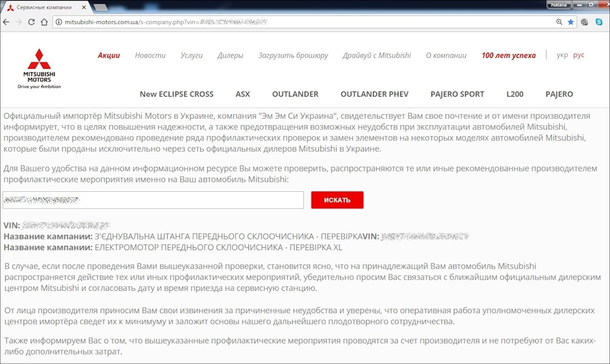Viewport: 610px width, 364px height.
Task: Reload the page with the refresh icon
Action: click(32, 22)
